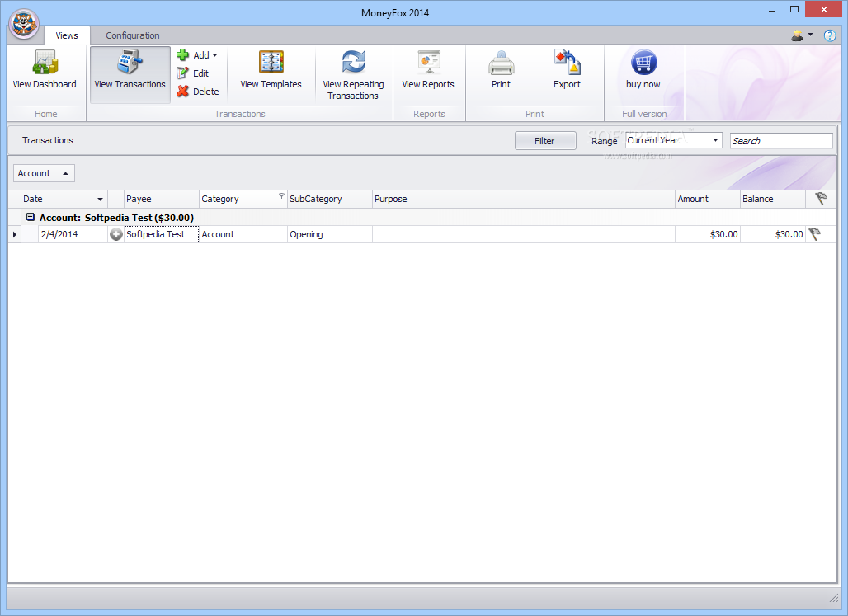Close the MoneyFox window

click(x=823, y=10)
